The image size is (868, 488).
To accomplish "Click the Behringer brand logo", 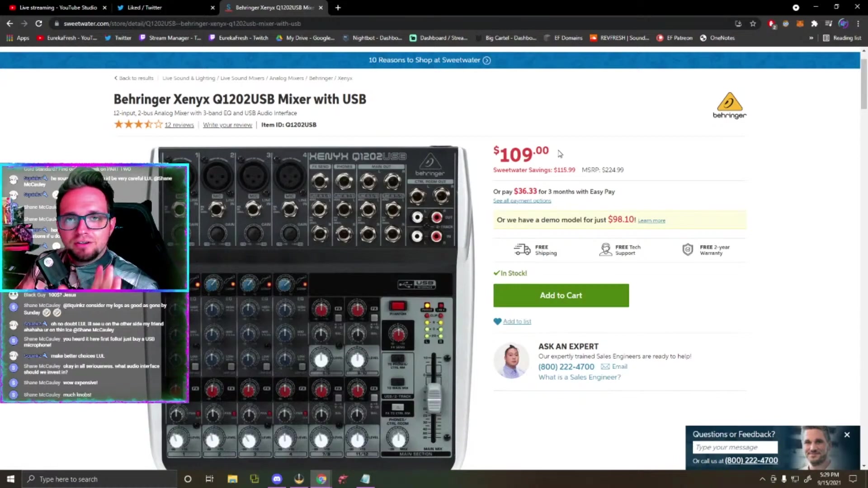I will coord(729,105).
